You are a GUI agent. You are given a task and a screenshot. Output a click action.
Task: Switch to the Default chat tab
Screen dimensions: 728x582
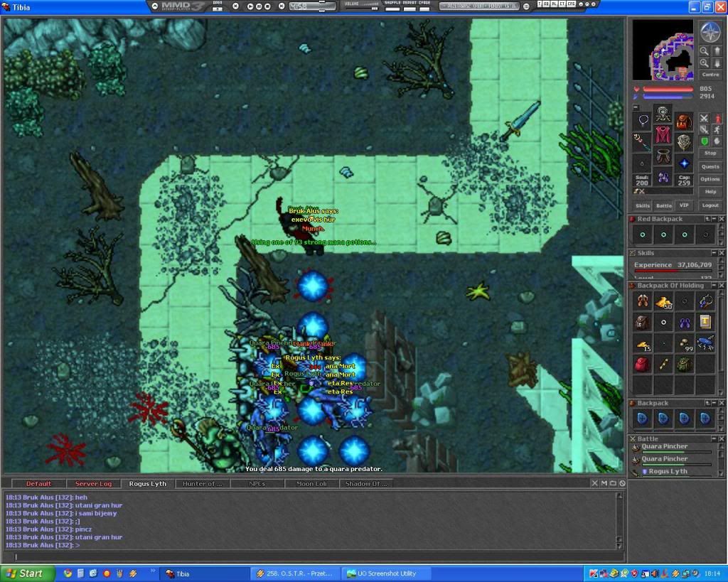[38, 484]
